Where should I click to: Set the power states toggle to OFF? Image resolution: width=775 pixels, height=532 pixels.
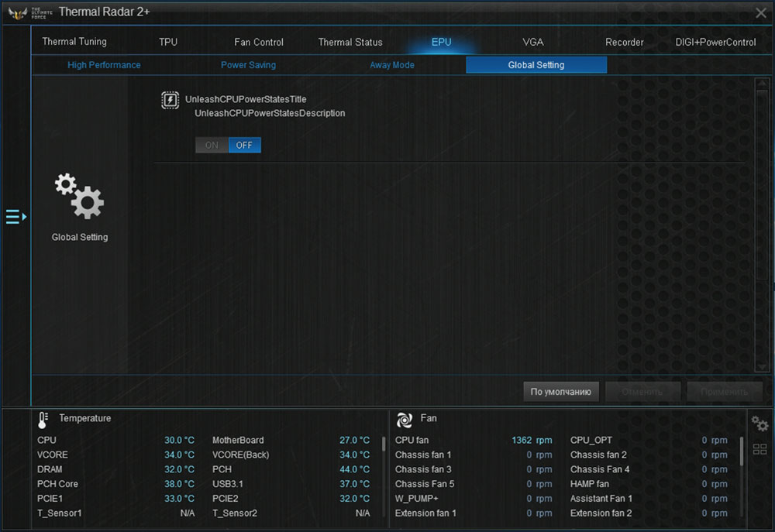[x=244, y=146]
